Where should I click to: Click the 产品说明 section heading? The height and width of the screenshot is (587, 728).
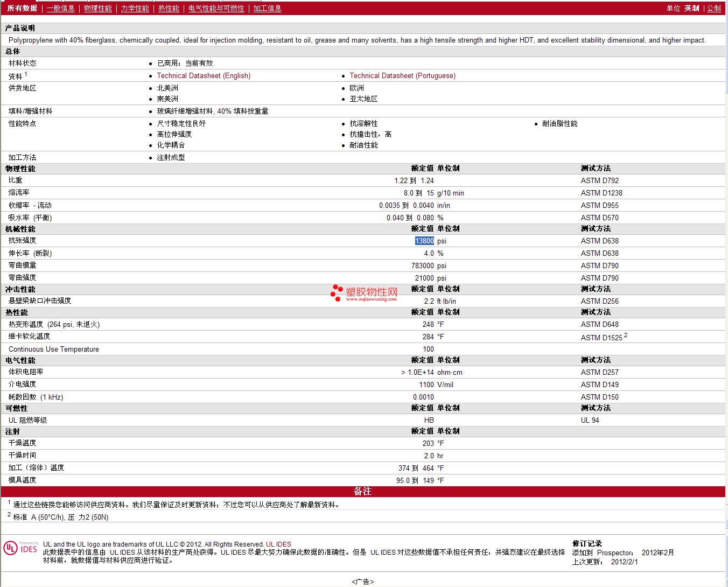pos(20,28)
